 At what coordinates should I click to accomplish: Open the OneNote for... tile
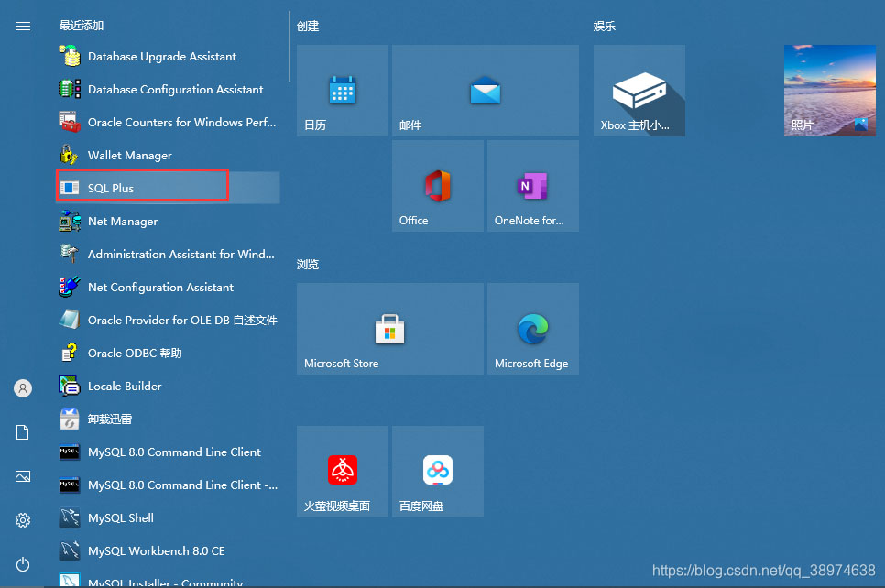[x=533, y=186]
